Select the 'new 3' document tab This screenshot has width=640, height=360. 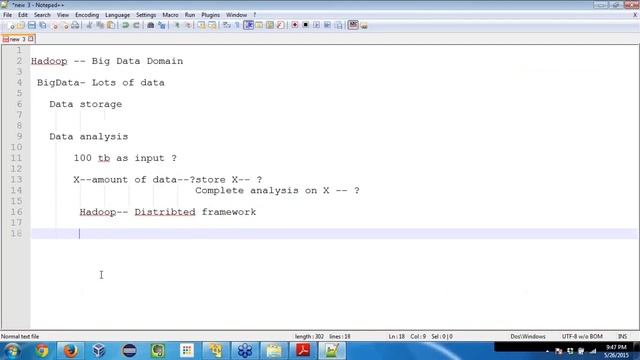coord(18,39)
